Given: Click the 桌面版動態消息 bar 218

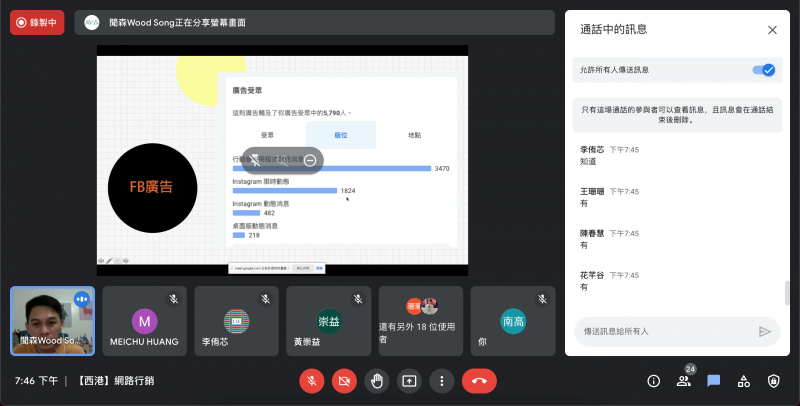Looking at the screenshot, I should tap(239, 235).
